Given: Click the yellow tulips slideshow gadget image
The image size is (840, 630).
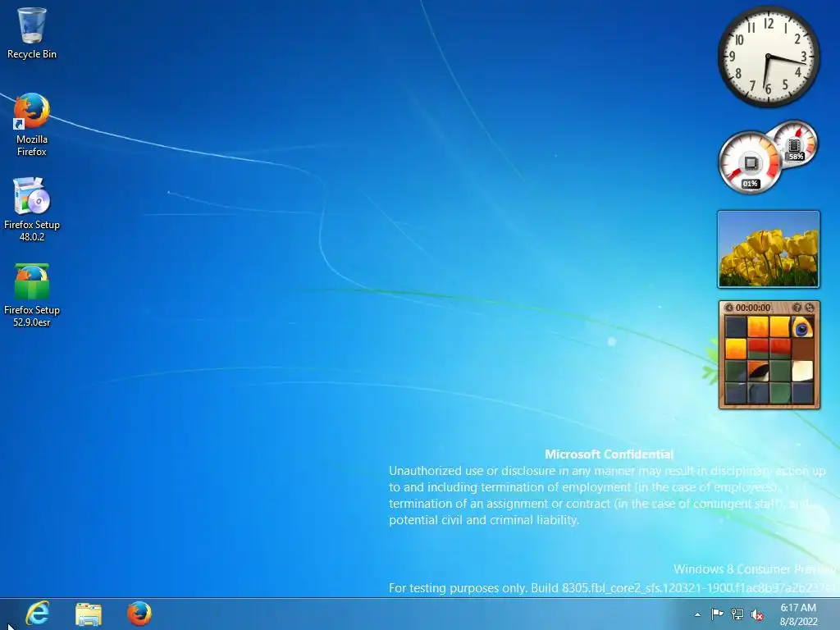Looking at the screenshot, I should click(769, 249).
